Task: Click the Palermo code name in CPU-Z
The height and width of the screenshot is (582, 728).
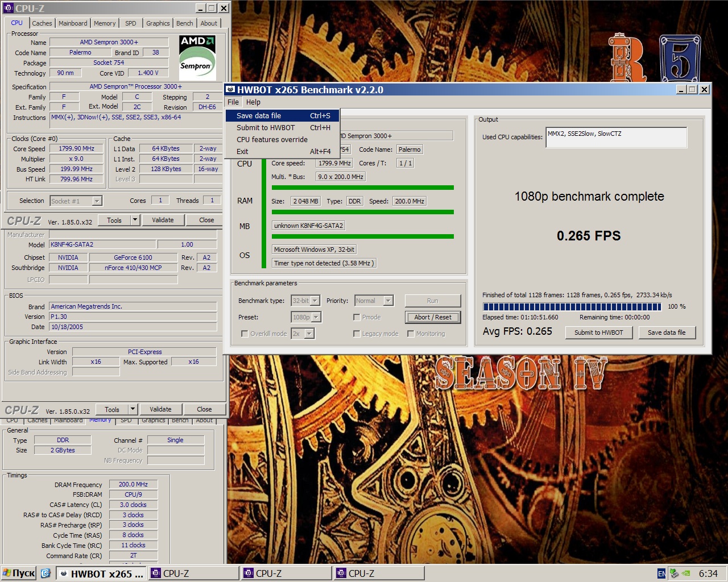Action: (x=80, y=52)
